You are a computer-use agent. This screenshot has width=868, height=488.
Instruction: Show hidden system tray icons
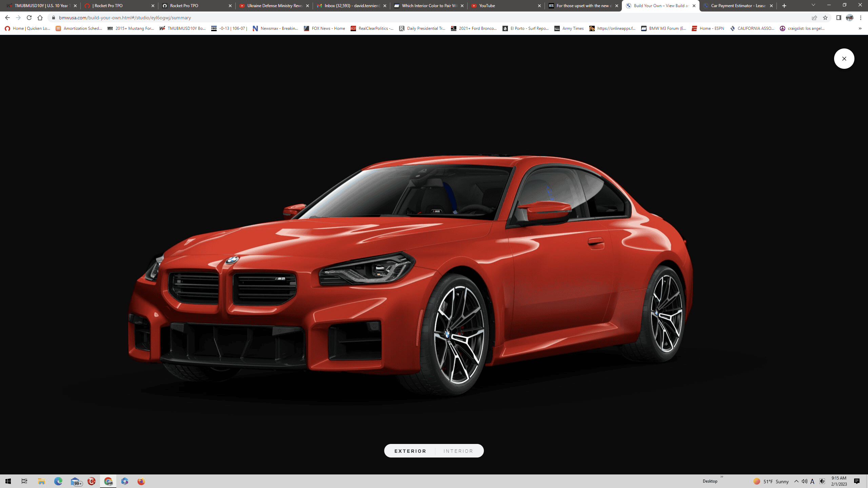point(796,481)
